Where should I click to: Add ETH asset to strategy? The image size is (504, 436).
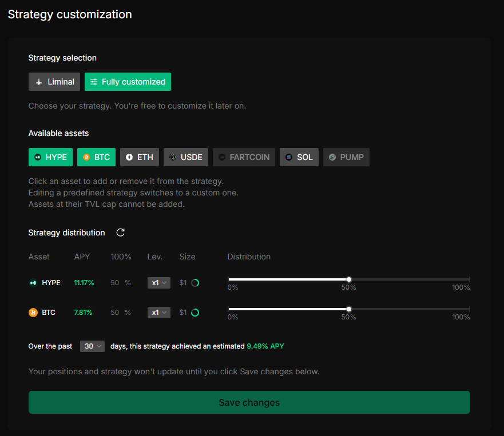click(140, 157)
